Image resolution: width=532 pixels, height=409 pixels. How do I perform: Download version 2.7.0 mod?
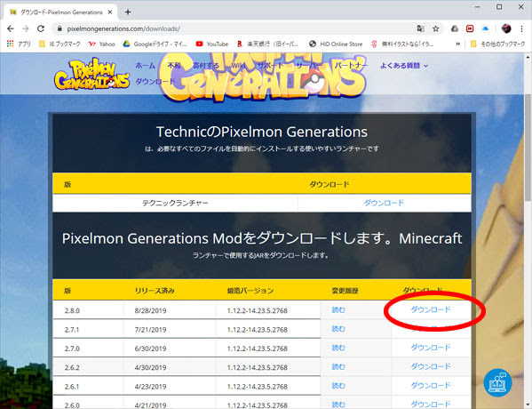(x=431, y=348)
